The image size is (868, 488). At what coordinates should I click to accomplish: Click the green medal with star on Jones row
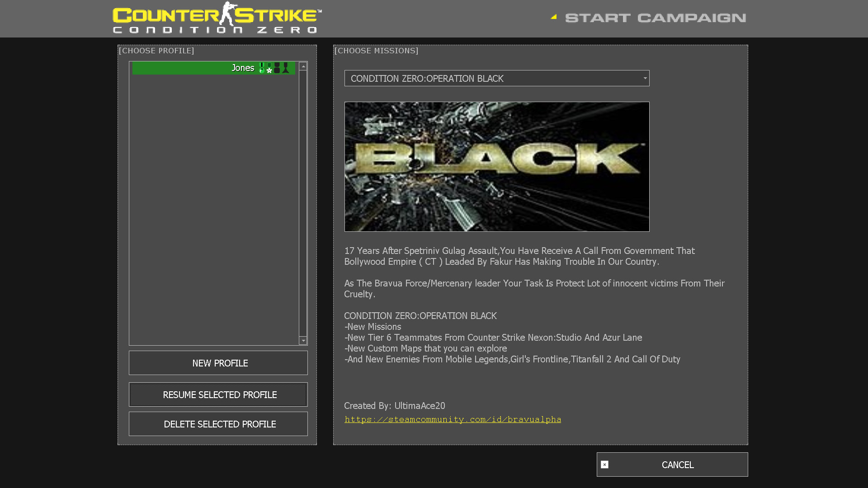269,69
